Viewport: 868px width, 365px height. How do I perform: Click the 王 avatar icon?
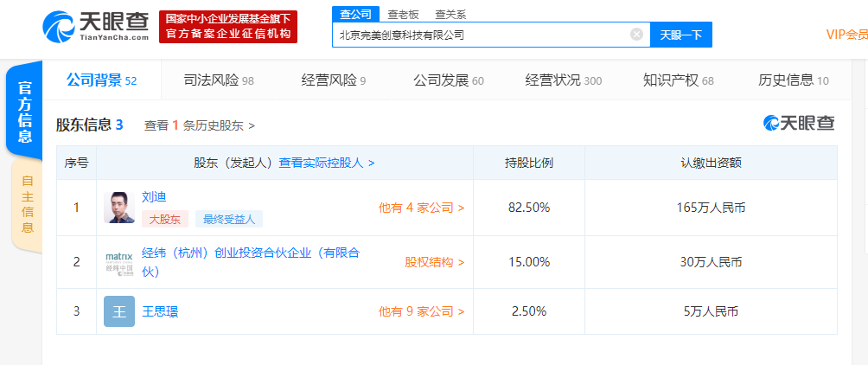pyautogui.click(x=119, y=311)
